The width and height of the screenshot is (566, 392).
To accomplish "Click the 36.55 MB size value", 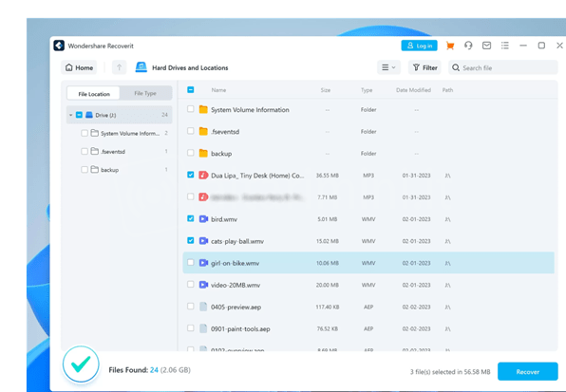I will [328, 176].
